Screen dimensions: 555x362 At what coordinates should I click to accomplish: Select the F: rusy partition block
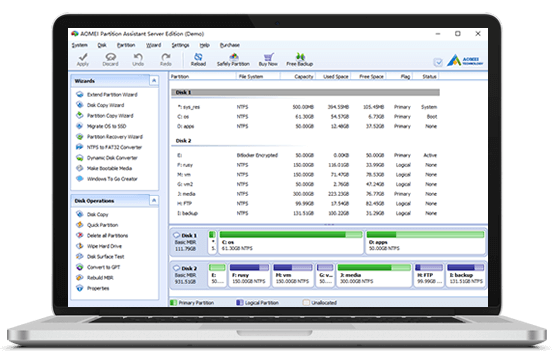(249, 275)
